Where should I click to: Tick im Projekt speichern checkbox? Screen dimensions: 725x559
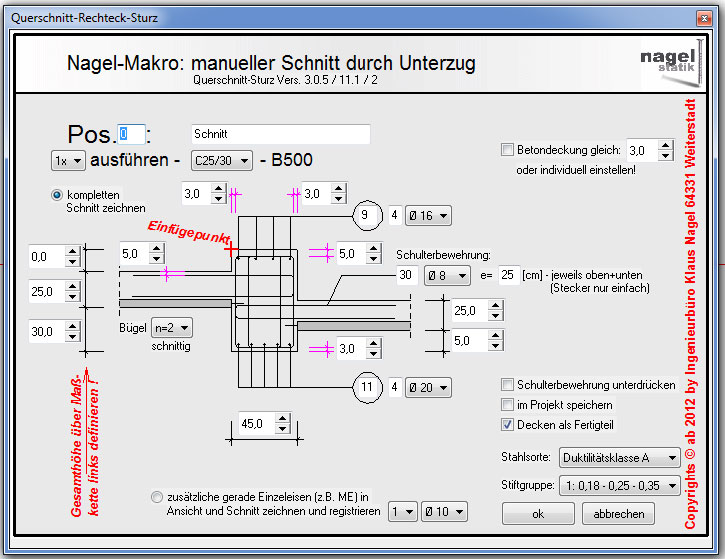(x=508, y=405)
